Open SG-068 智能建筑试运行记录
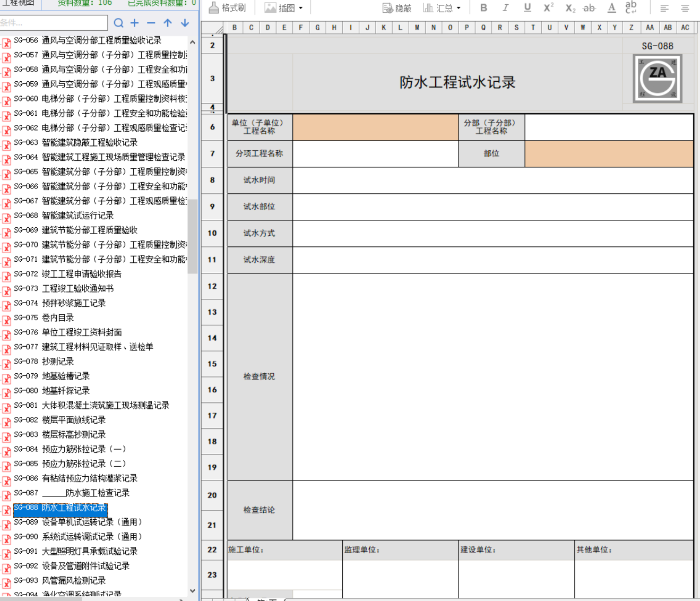The width and height of the screenshot is (700, 601). click(64, 216)
